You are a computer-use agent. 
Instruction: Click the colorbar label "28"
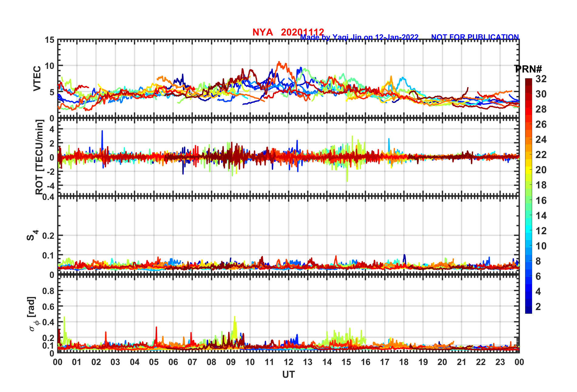coord(541,109)
